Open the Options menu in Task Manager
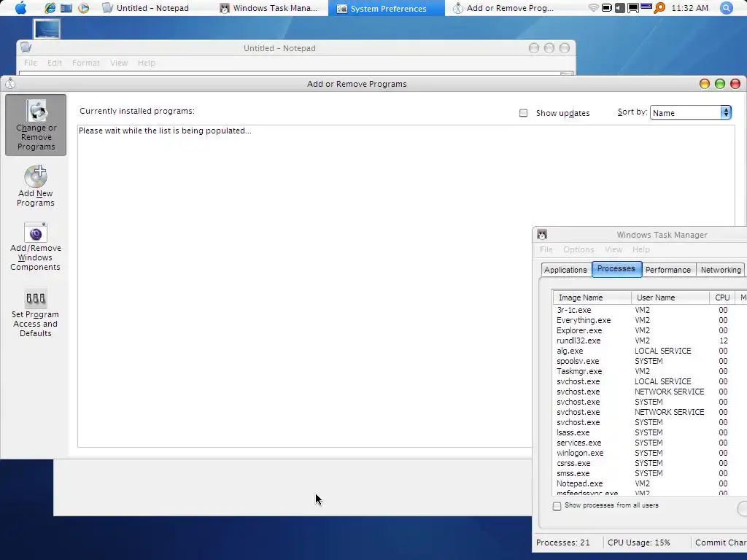Screen dimensions: 747x560 point(578,249)
